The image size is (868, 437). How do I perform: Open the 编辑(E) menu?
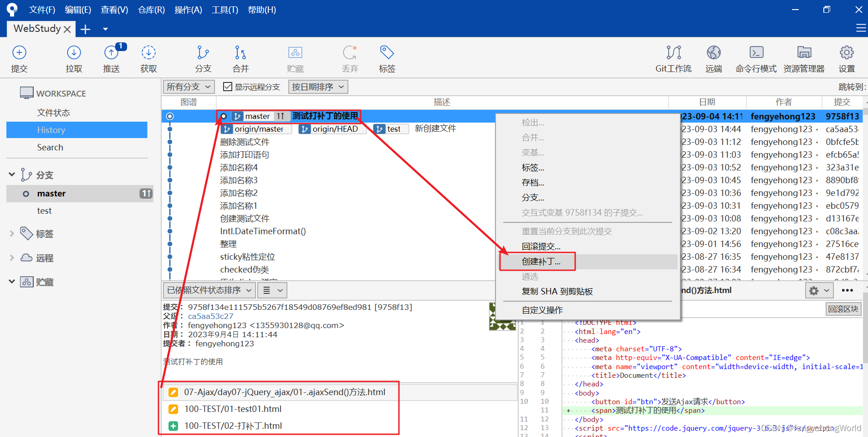click(78, 10)
